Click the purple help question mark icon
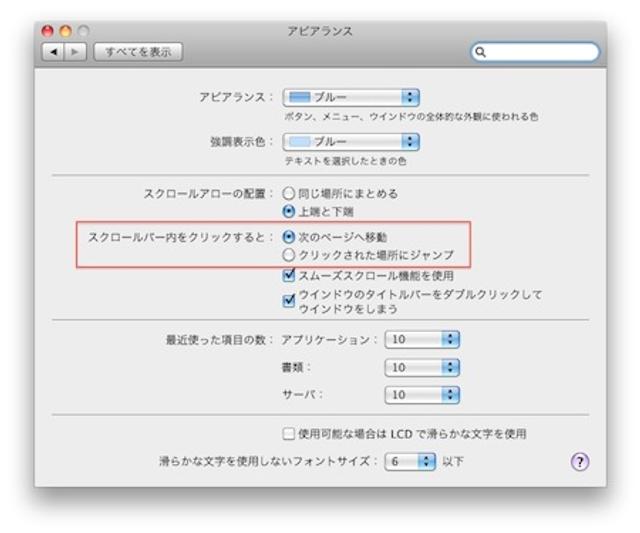Screen dimensions: 640x533 pos(579,461)
